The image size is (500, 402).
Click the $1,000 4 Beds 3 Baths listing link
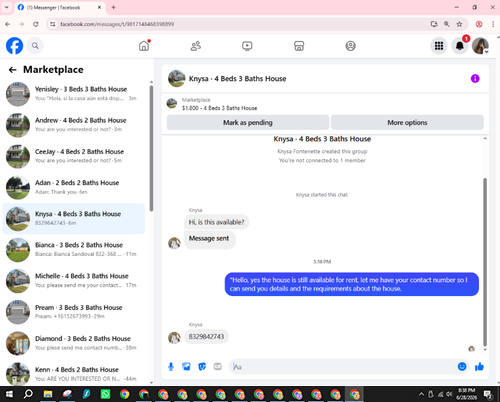point(219,108)
